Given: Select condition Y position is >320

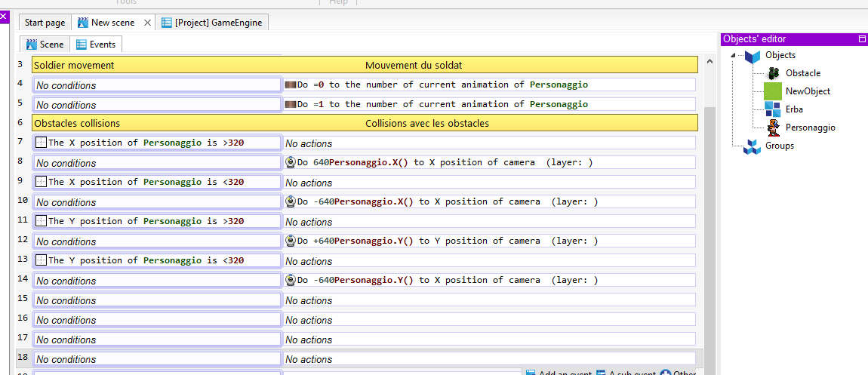Looking at the screenshot, I should coord(157,221).
